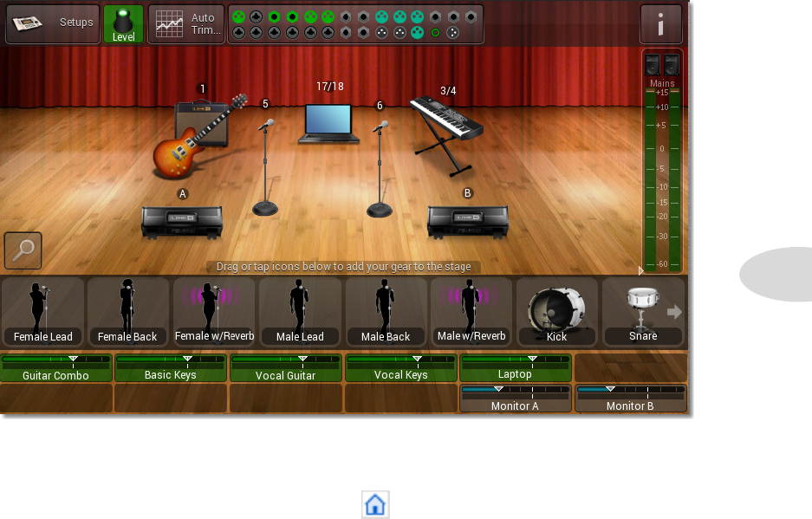Select the keyboard labeled 3/4 on stage

(x=446, y=136)
